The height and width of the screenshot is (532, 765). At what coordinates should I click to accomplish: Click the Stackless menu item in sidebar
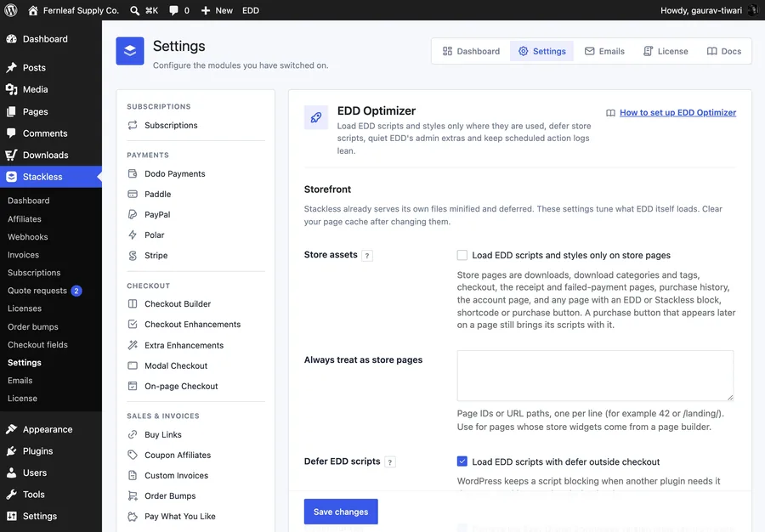point(51,177)
